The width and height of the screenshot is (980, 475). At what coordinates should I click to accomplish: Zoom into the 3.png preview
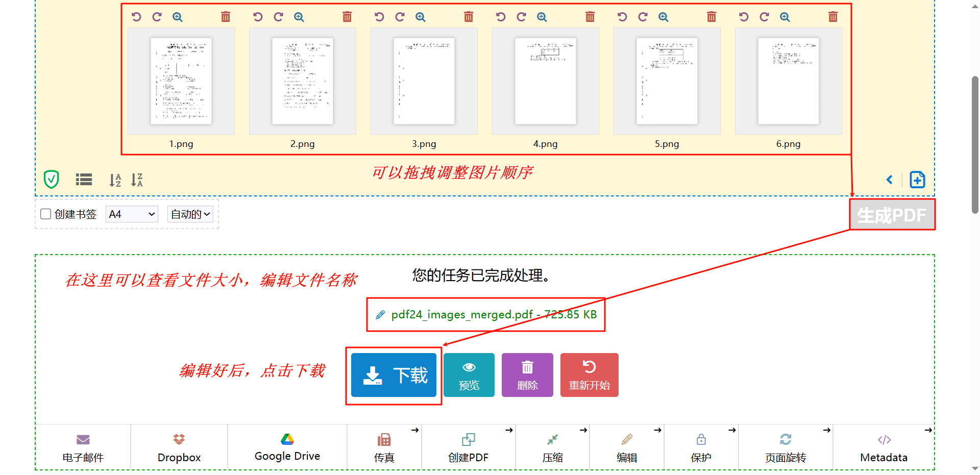[421, 16]
